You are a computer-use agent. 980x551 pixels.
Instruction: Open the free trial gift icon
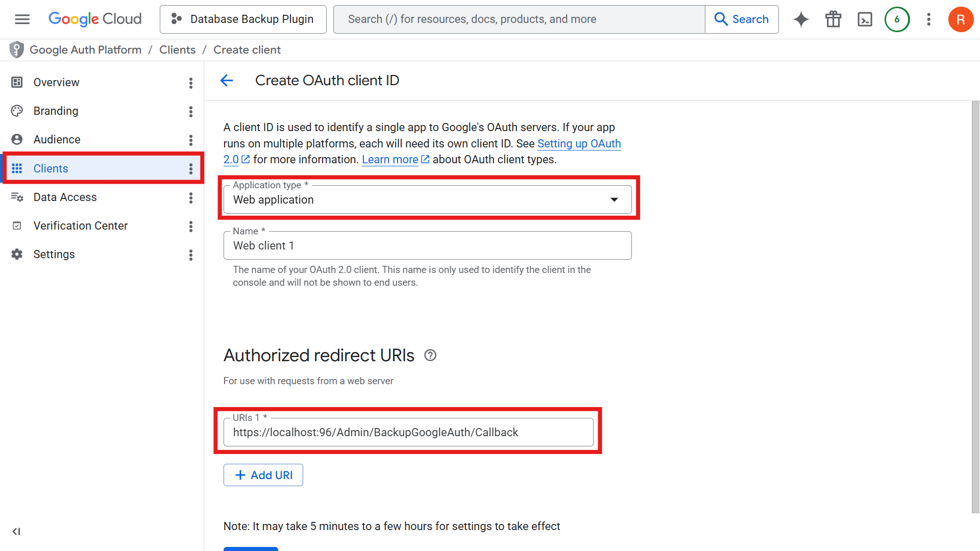coord(834,19)
